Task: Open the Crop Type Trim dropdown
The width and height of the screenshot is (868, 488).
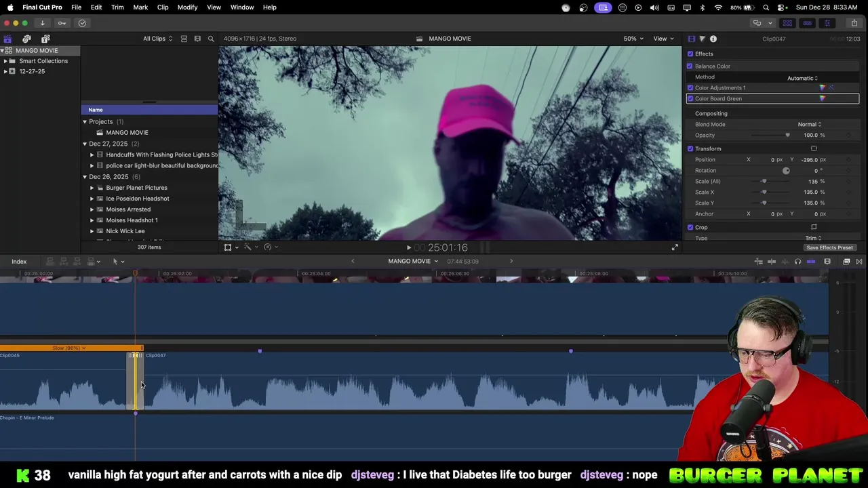Action: pos(813,238)
